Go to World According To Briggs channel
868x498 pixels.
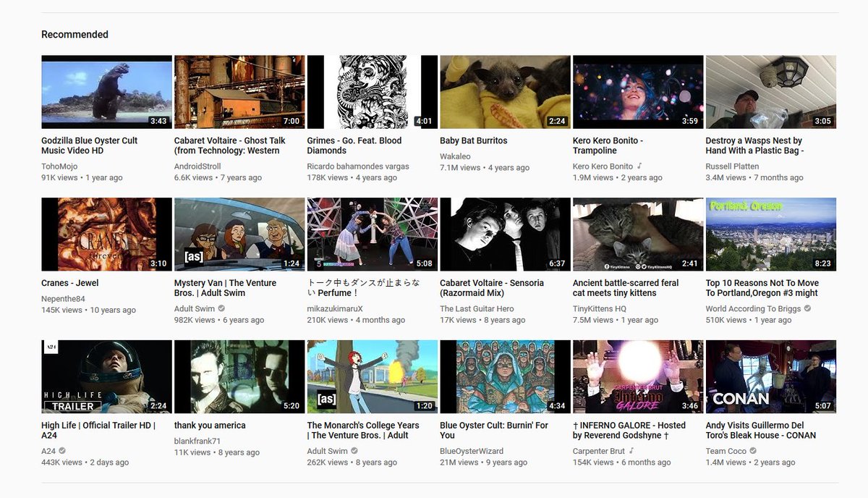tap(753, 309)
